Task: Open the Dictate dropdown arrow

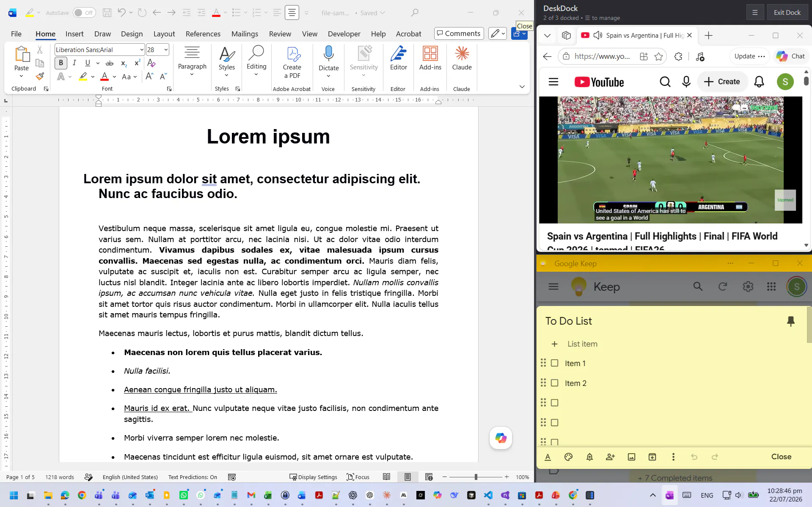Action: tap(328, 76)
